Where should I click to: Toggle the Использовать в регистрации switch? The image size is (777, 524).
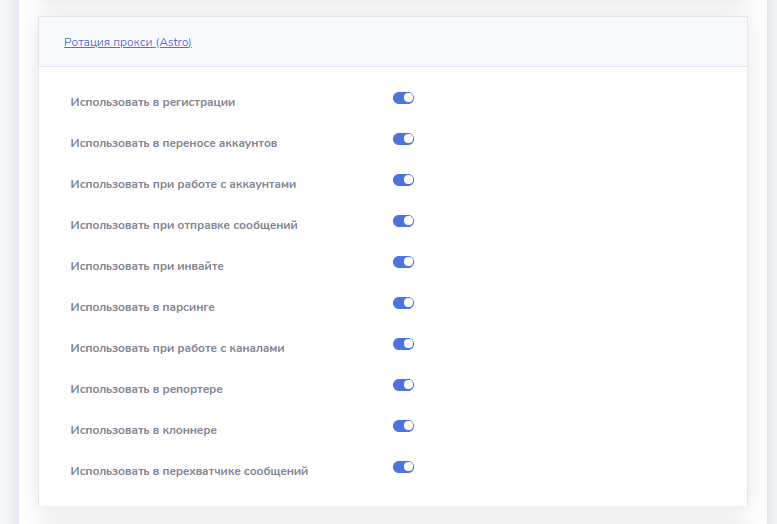(x=403, y=98)
